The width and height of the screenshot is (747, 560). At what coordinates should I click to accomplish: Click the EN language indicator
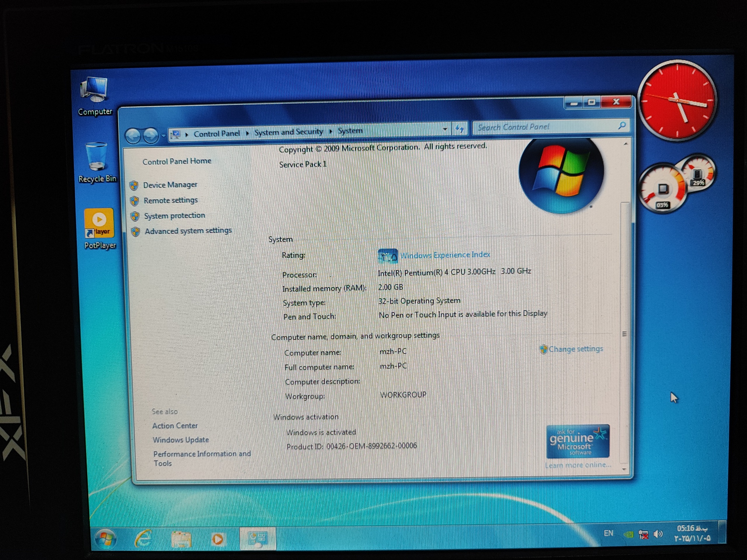pos(608,533)
